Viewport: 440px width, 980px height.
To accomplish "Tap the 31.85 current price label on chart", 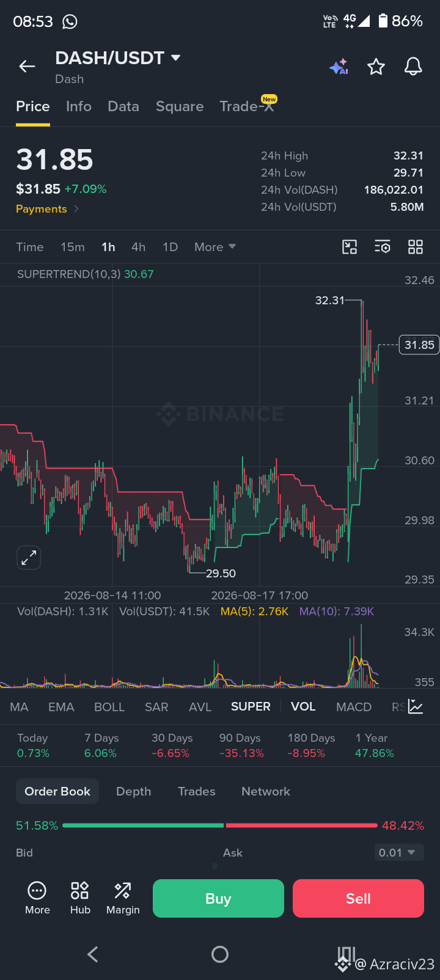I will tap(419, 345).
